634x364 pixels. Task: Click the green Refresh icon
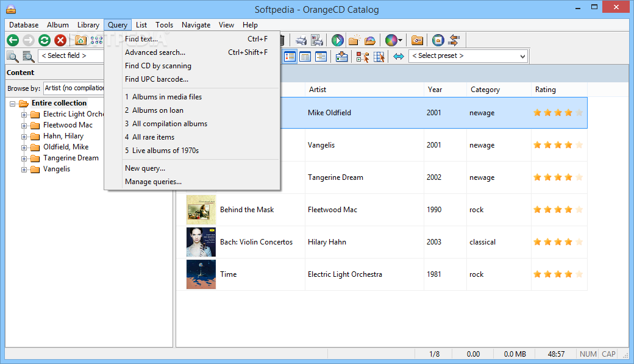click(45, 40)
